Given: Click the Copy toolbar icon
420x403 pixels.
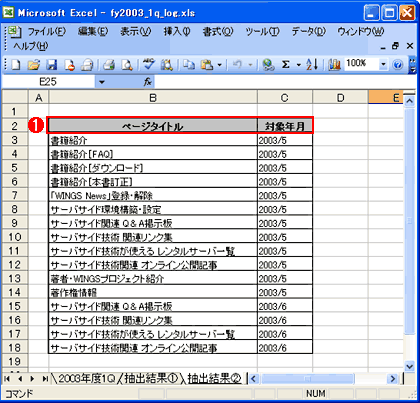Looking at the screenshot, I should [189, 64].
